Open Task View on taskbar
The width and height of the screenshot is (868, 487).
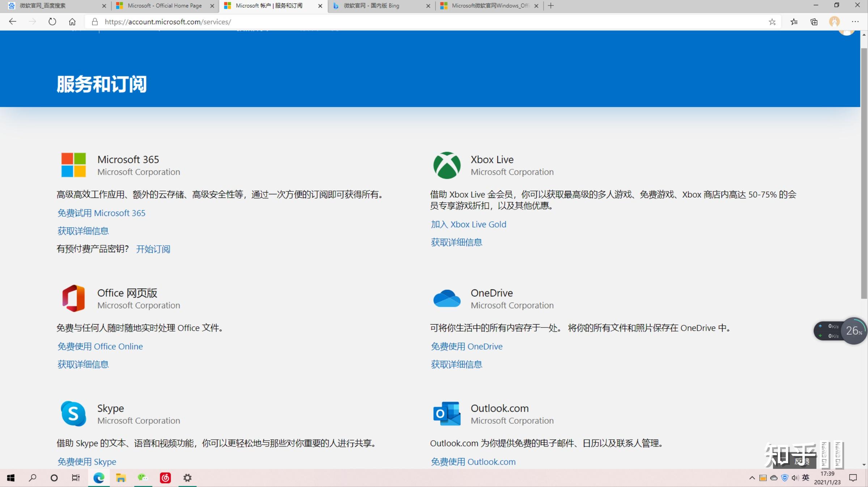coord(76,478)
